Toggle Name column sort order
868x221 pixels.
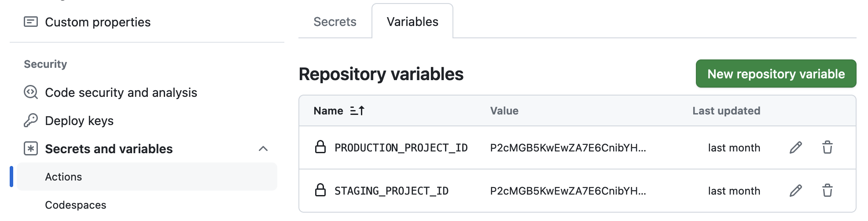[357, 110]
